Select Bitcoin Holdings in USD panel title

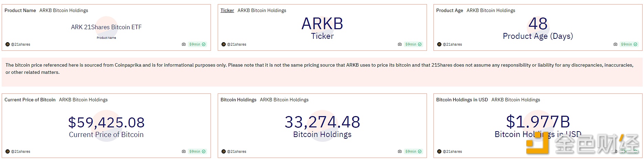(x=462, y=100)
